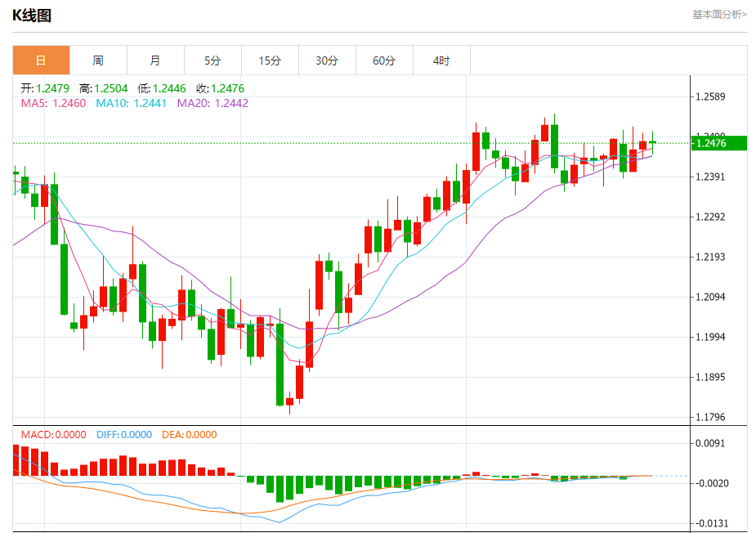Click the green 1.2476 current price label
The height and width of the screenshot is (533, 756).
pyautogui.click(x=719, y=143)
